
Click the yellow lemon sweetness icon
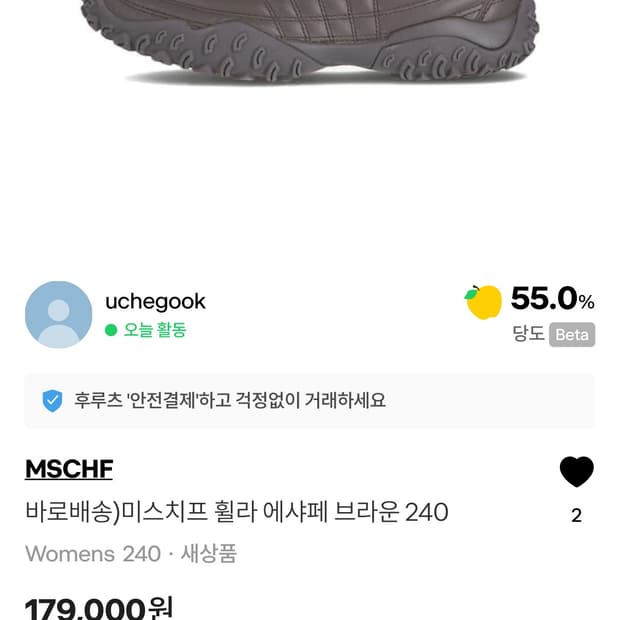click(484, 301)
